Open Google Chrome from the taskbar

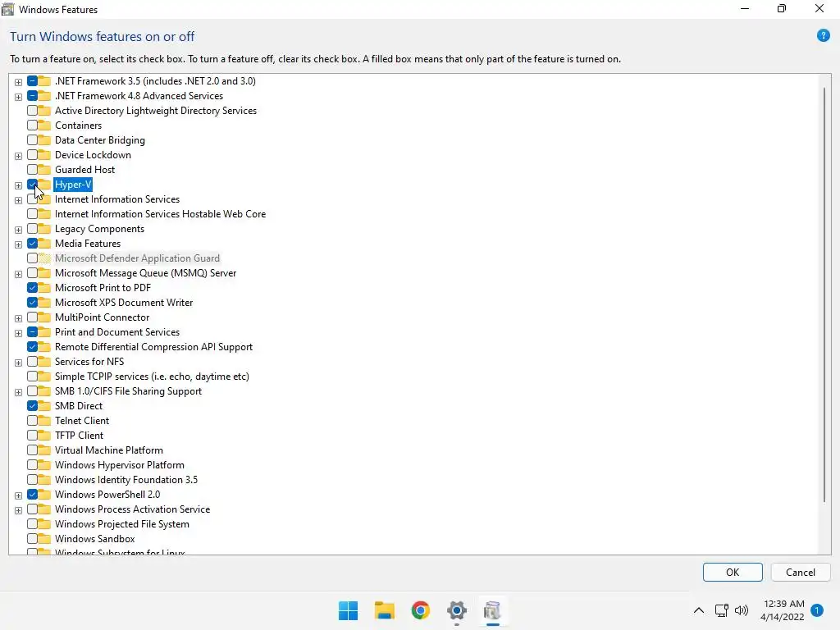(421, 610)
